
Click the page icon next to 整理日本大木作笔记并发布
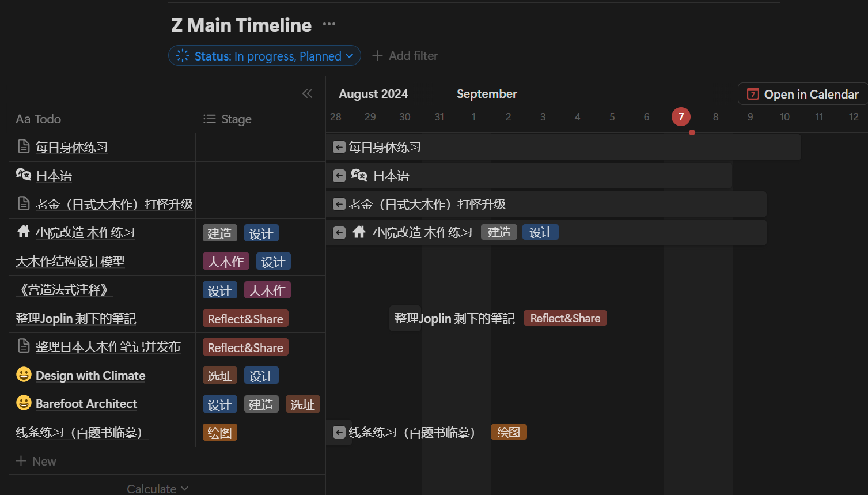[24, 346]
